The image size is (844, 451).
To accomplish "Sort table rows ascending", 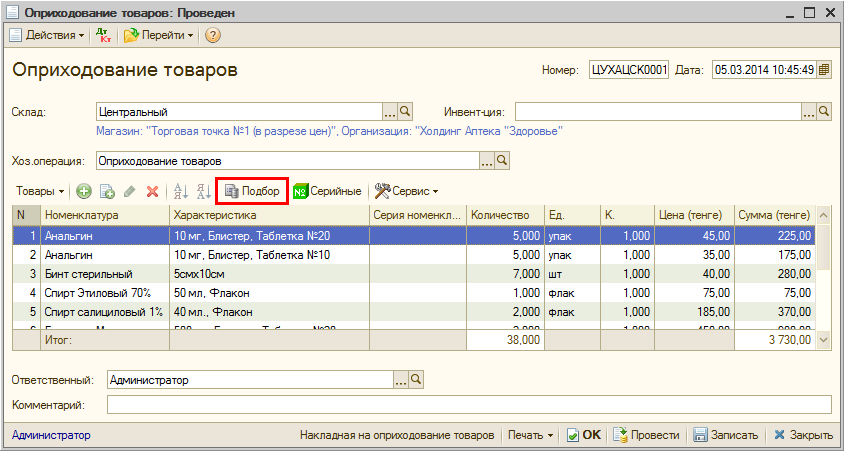I will point(181,191).
